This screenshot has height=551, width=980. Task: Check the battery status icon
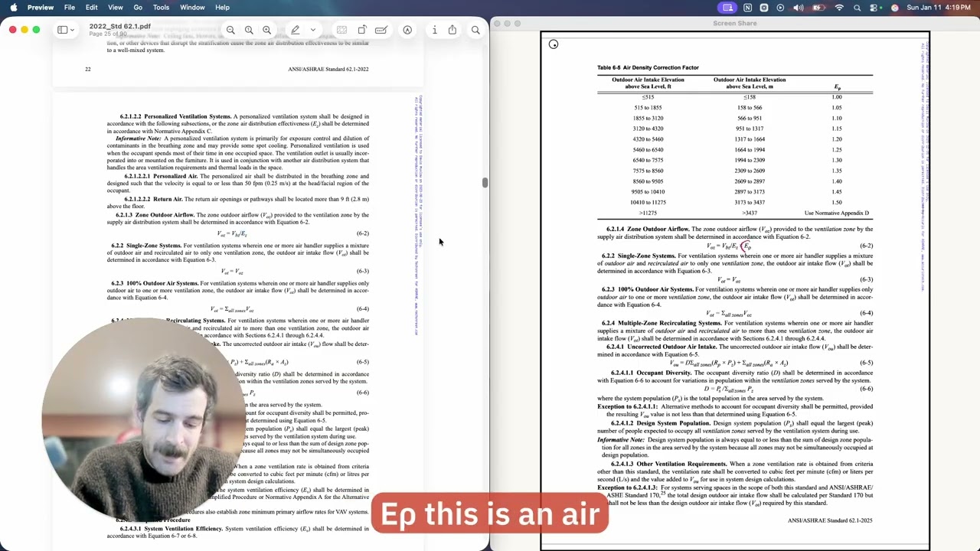(x=818, y=8)
